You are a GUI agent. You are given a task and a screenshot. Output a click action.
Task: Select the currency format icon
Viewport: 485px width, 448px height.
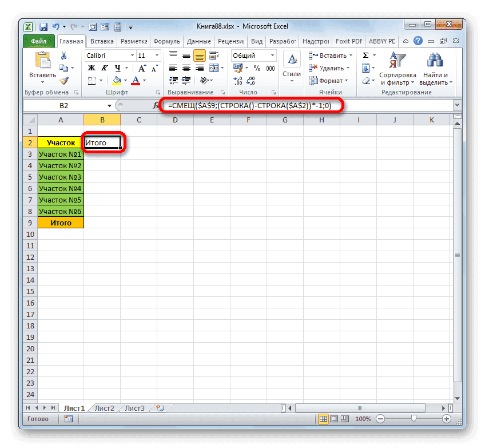(x=238, y=68)
